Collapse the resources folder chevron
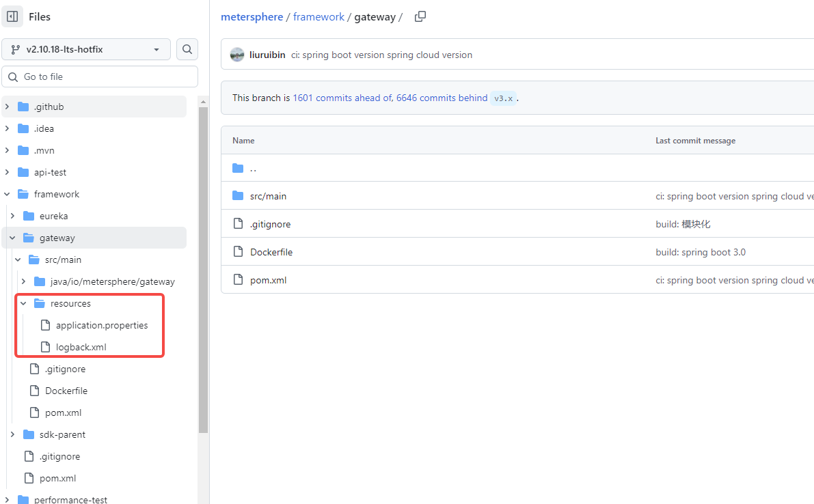Screen dimensions: 814x504 23,303
